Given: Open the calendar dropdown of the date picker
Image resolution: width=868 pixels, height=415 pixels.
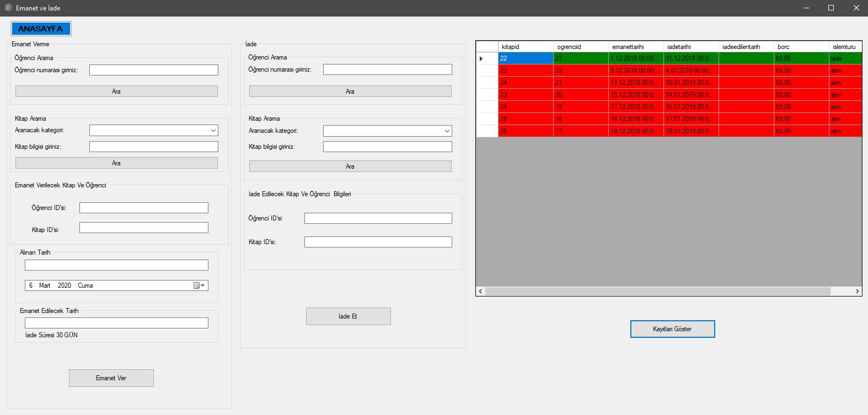Looking at the screenshot, I should 200,285.
